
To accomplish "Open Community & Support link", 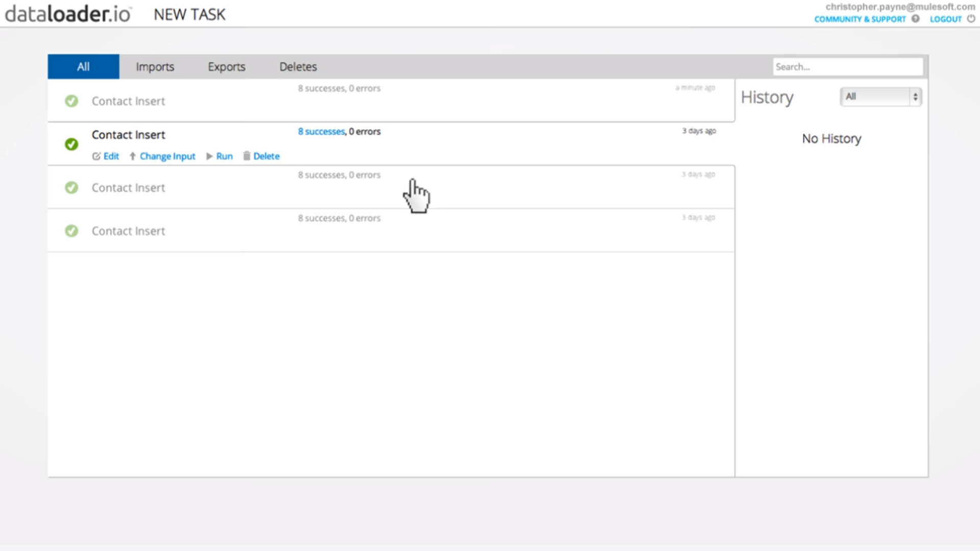I will [860, 19].
